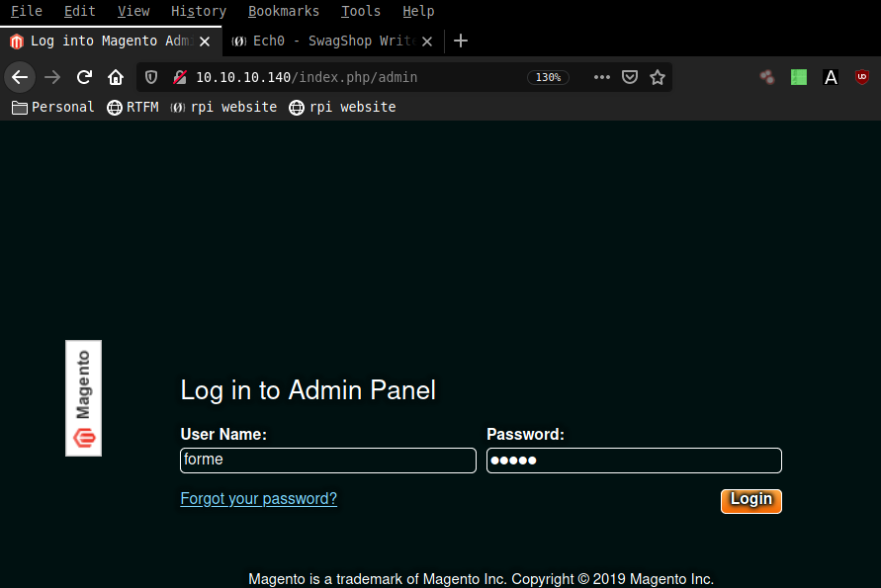Open the File menu
Viewport: 881px width, 588px height.
coord(27,11)
